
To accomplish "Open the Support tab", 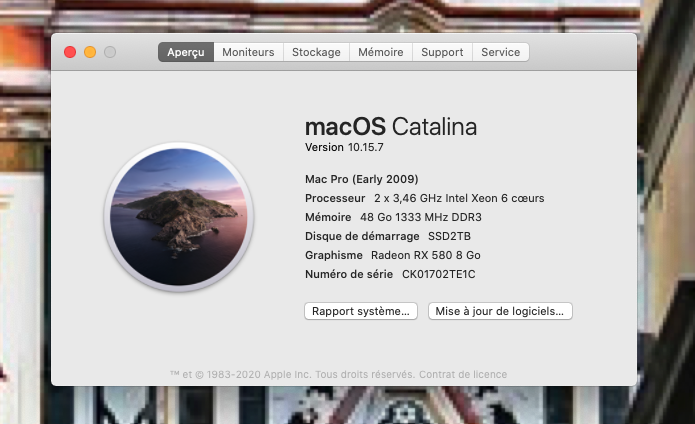I will tap(442, 52).
